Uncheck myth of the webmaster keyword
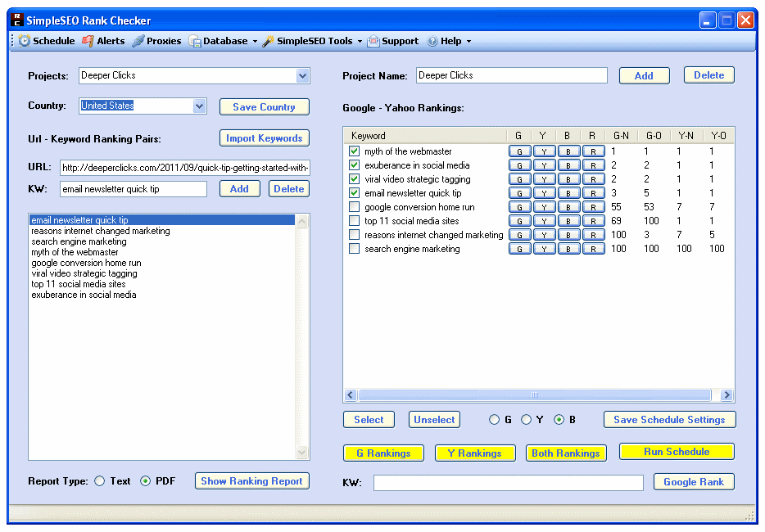 [x=354, y=151]
